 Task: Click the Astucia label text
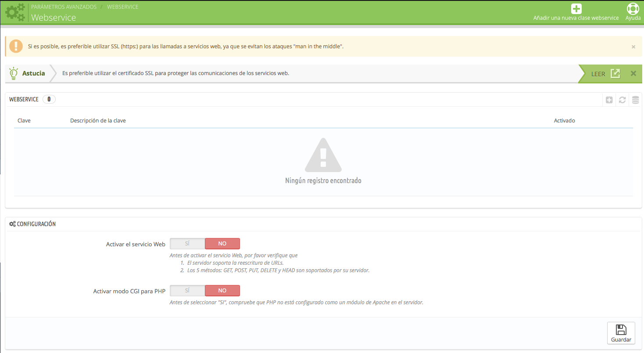[34, 73]
